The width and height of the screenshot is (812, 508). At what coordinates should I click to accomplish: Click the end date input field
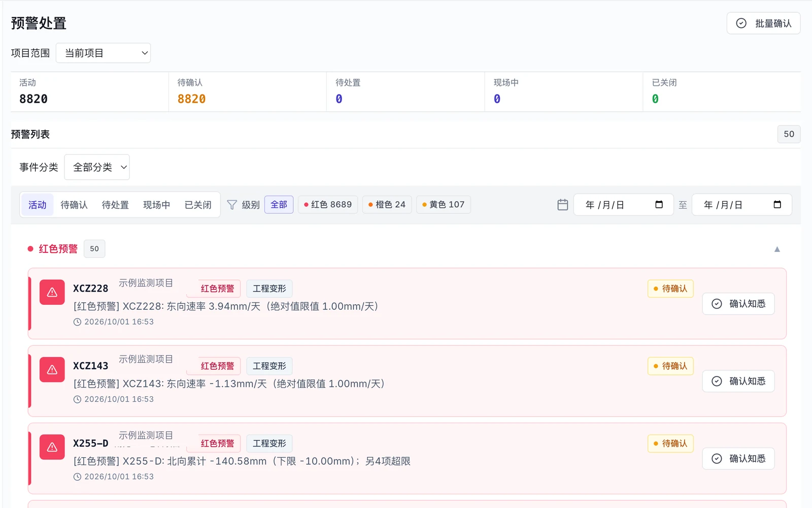(741, 205)
